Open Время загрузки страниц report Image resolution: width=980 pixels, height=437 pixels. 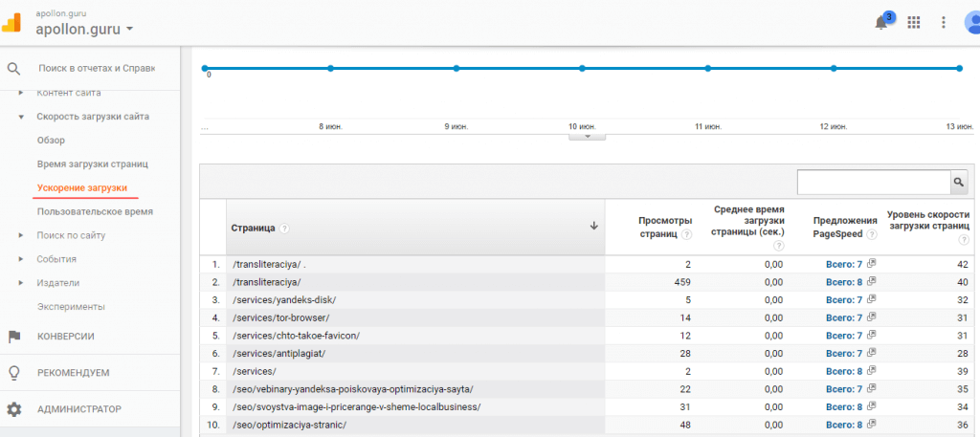(x=93, y=164)
